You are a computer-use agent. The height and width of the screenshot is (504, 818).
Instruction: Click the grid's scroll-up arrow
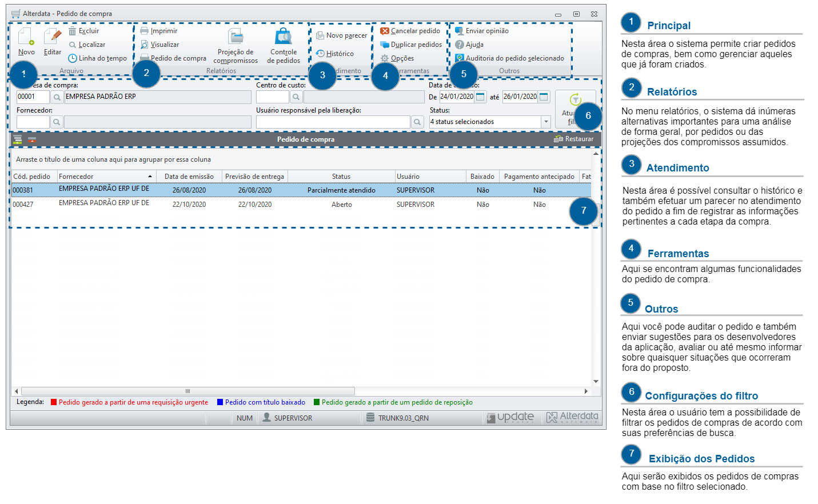point(596,154)
